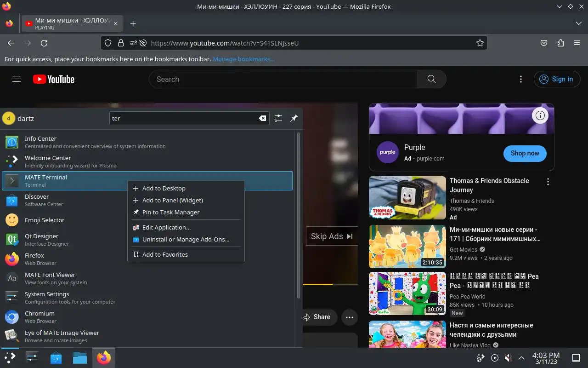
Task: Select Pin to Task Manager
Action: (x=186, y=212)
